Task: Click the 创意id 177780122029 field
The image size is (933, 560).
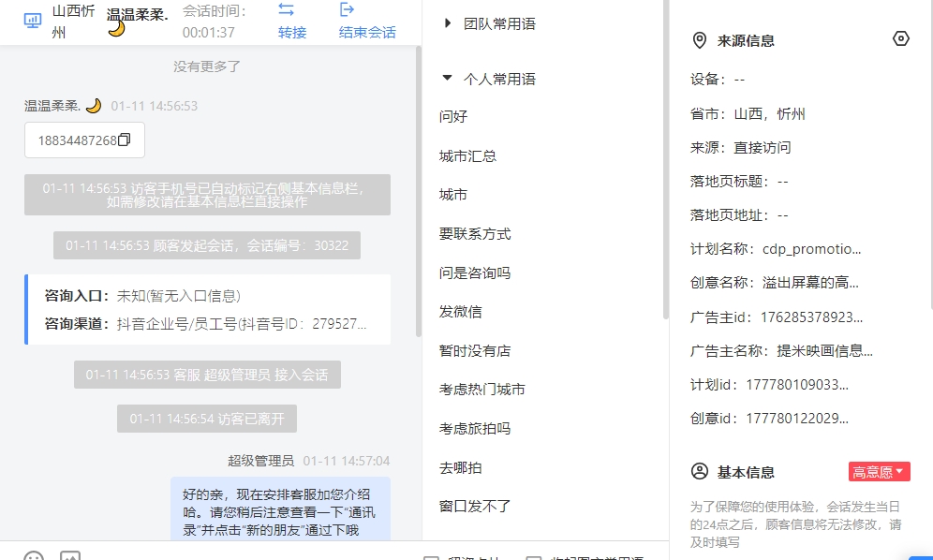Action: 769,419
